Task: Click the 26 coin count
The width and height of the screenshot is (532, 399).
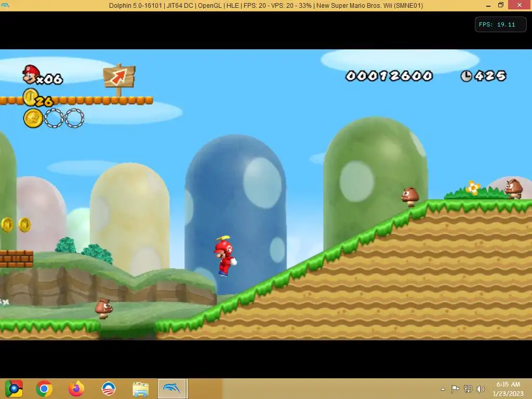Action: point(45,101)
